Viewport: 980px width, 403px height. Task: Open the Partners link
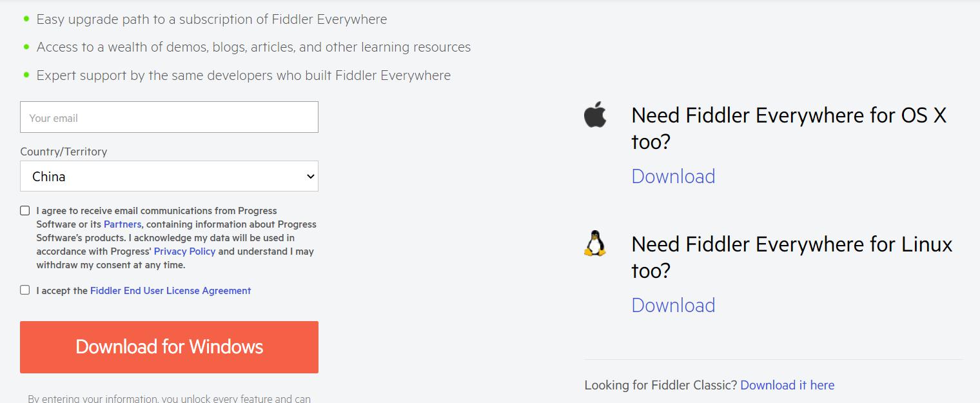point(122,224)
